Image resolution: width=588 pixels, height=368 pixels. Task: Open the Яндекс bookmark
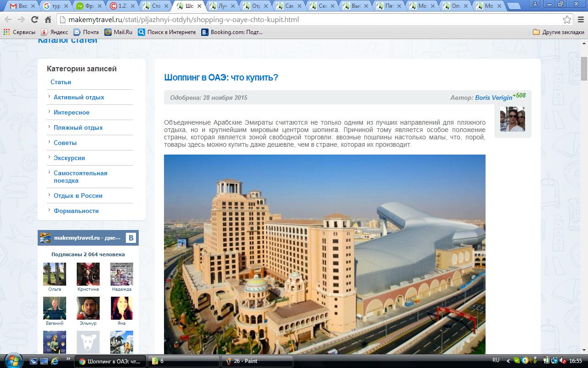point(54,32)
